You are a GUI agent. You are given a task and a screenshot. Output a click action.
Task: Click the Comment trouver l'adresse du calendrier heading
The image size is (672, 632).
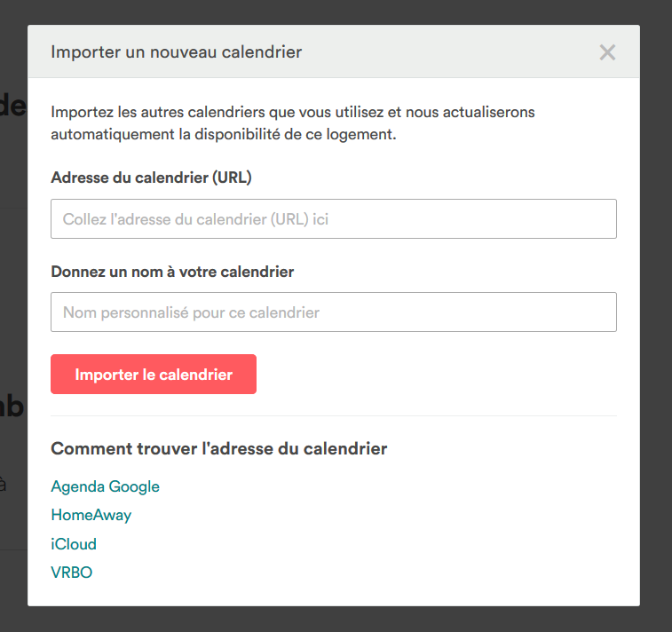pyautogui.click(x=219, y=448)
